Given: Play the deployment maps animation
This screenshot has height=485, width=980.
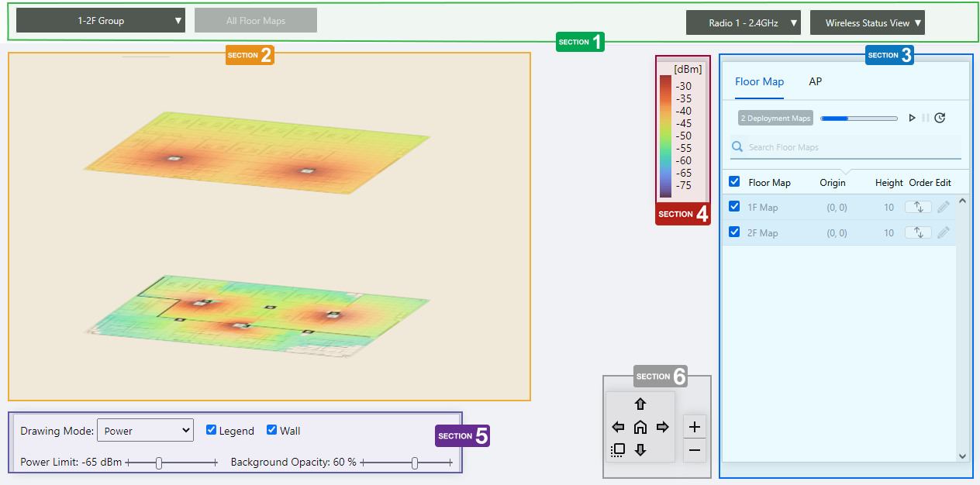Looking at the screenshot, I should pos(912,118).
